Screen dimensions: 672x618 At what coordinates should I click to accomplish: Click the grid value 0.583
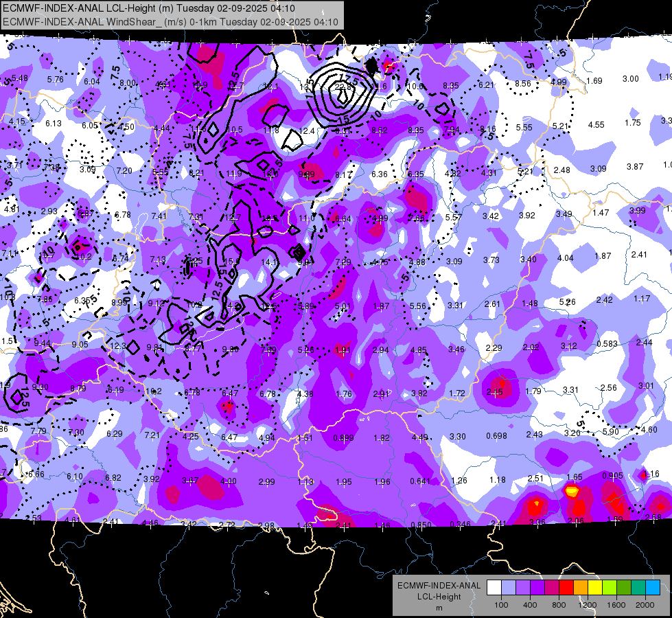[607, 344]
